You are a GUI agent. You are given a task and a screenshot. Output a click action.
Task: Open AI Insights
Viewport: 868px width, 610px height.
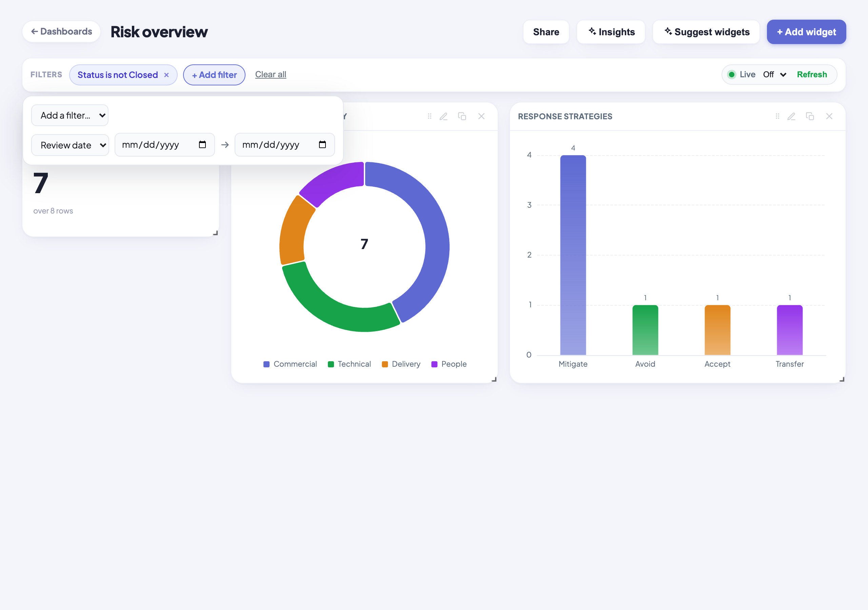coord(611,32)
